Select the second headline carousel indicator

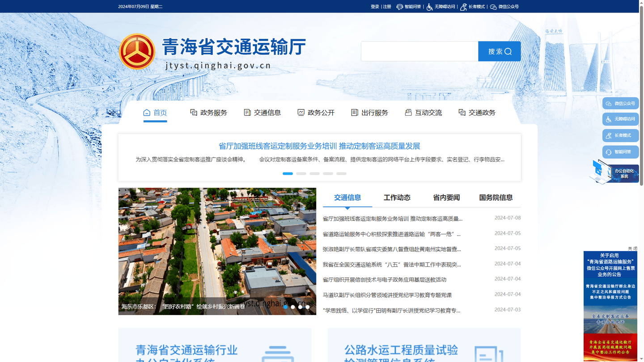point(301,173)
